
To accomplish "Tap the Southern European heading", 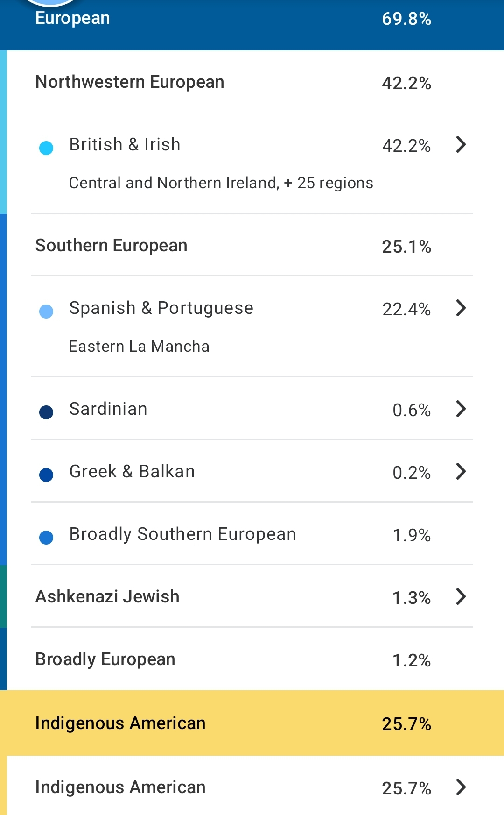I will [x=112, y=246].
